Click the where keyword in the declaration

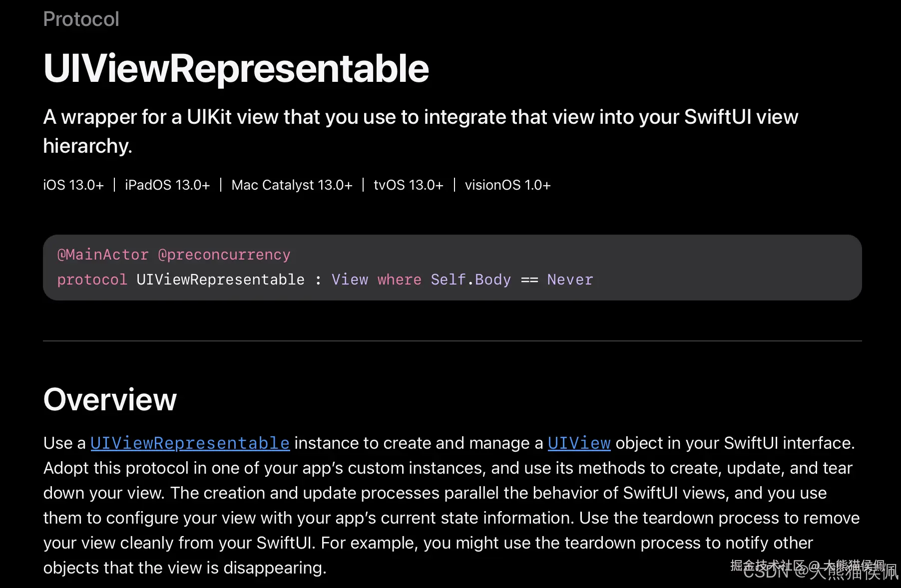[x=399, y=280]
